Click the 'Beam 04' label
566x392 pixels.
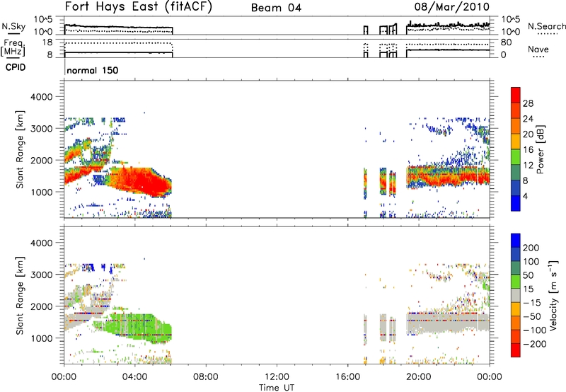[x=276, y=8]
